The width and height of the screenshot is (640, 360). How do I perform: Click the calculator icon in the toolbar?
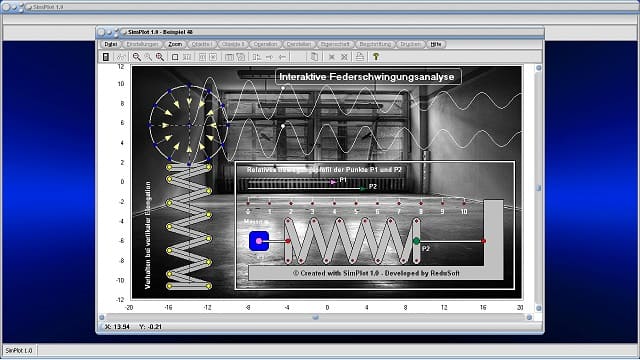pos(106,57)
